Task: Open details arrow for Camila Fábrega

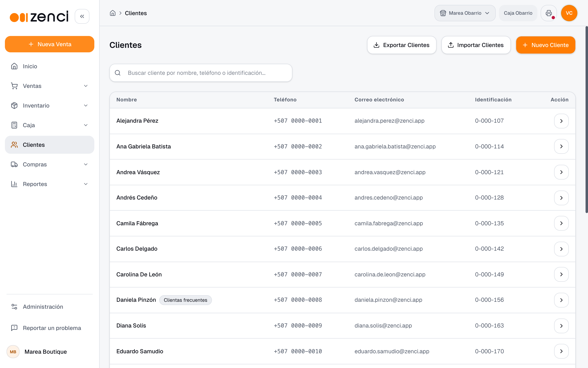Action: (x=561, y=223)
